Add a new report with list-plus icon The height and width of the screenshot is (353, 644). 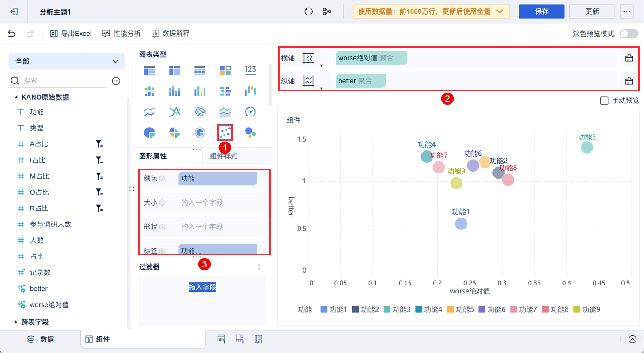[x=259, y=339]
